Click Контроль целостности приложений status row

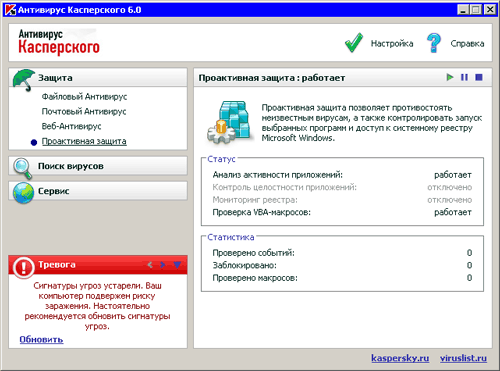point(342,187)
